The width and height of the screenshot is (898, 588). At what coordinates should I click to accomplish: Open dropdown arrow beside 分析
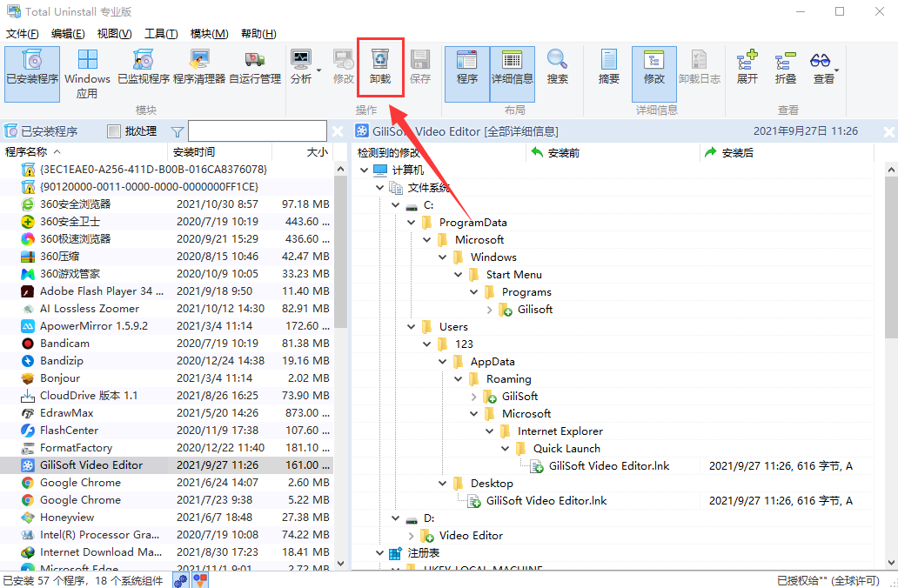tap(319, 70)
